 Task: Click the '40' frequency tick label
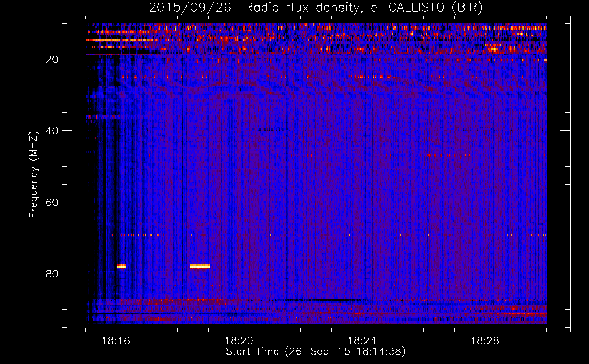(x=52, y=131)
